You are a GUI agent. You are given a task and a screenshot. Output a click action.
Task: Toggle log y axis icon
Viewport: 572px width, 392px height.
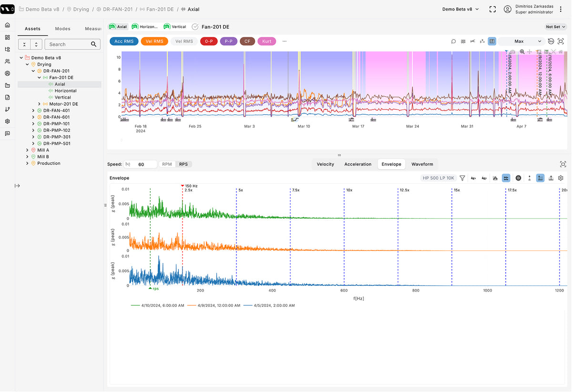[484, 178]
